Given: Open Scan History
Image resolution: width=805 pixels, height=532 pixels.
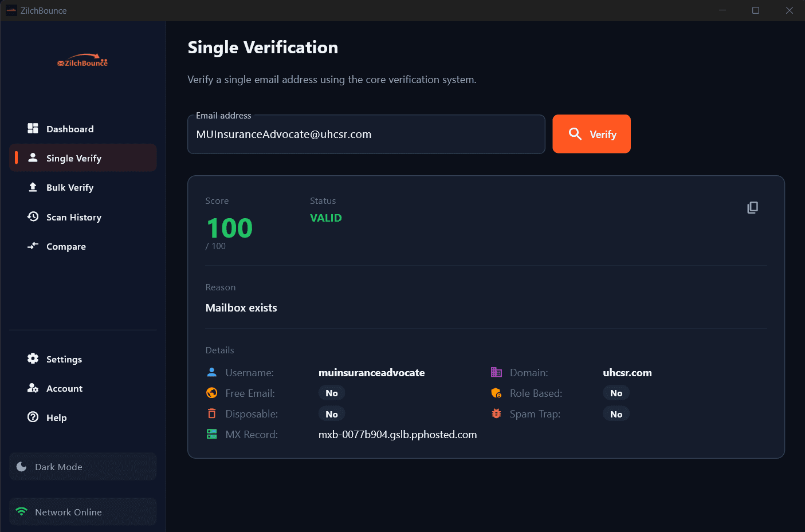Looking at the screenshot, I should (83, 217).
